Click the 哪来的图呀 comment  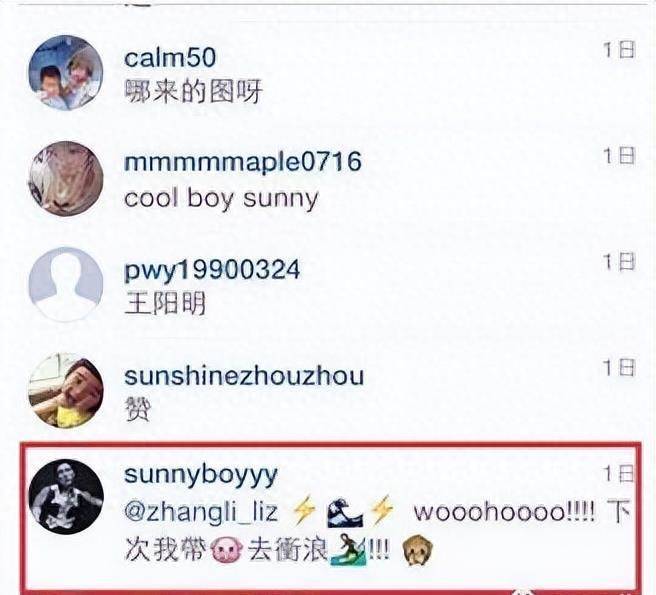point(193,92)
